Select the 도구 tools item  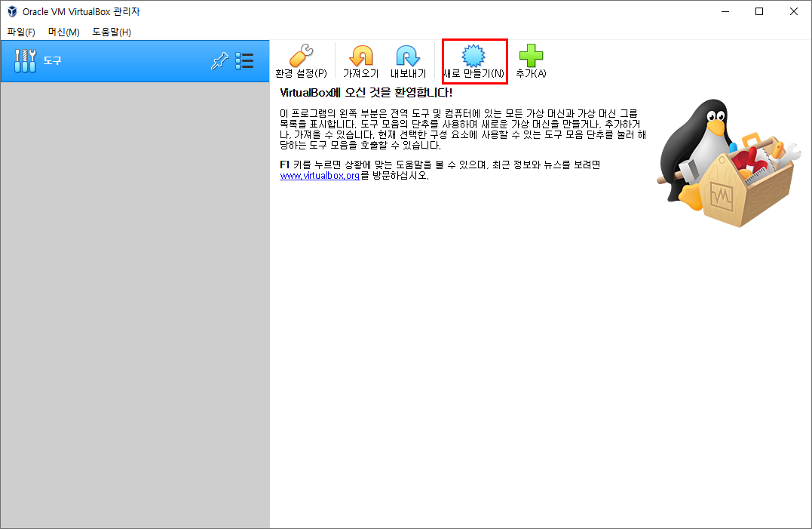coord(135,60)
